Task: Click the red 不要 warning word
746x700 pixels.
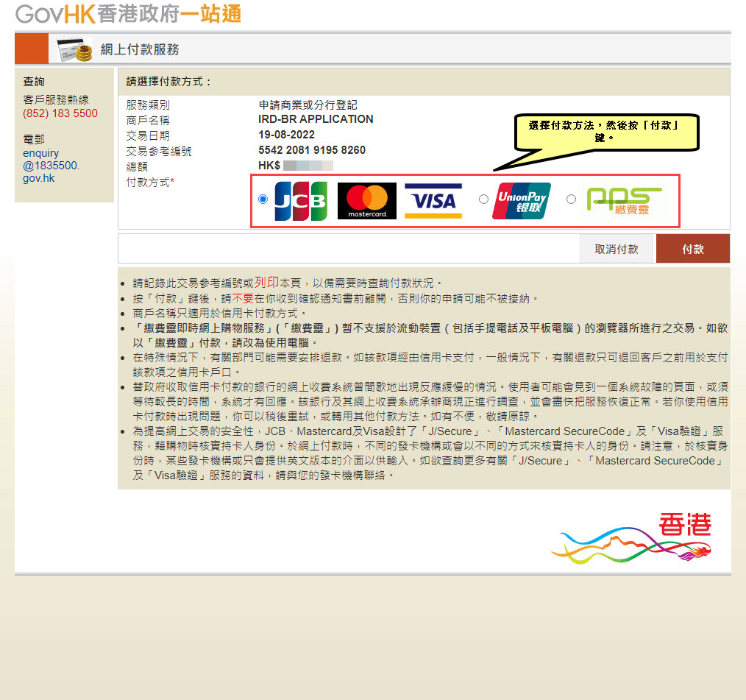Action: [x=243, y=298]
